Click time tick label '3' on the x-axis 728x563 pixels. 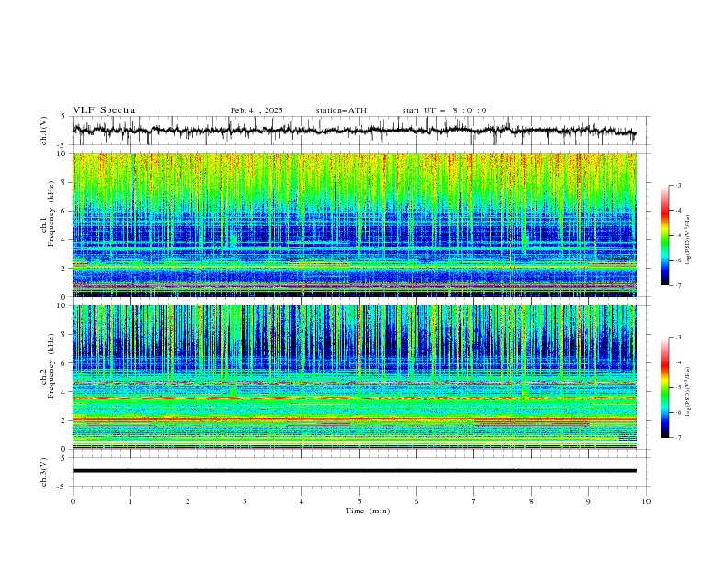245,501
